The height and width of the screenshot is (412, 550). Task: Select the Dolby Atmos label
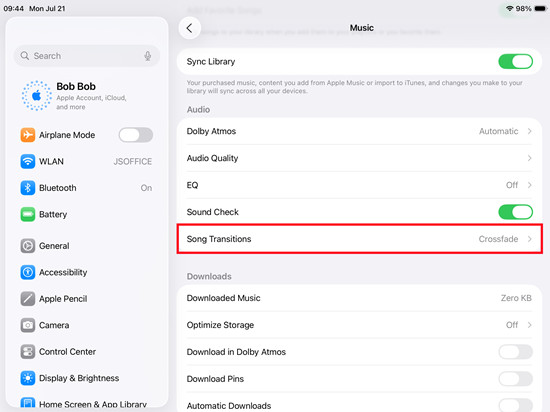click(211, 131)
